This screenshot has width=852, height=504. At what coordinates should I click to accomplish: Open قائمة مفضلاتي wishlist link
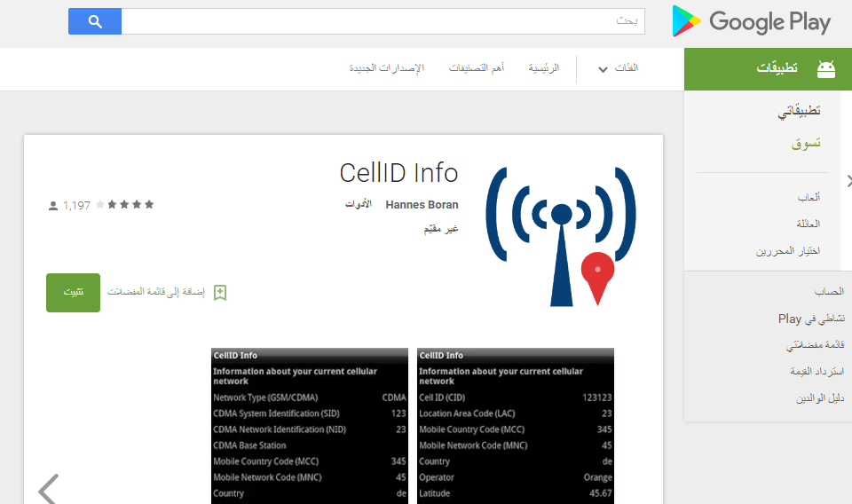815,345
